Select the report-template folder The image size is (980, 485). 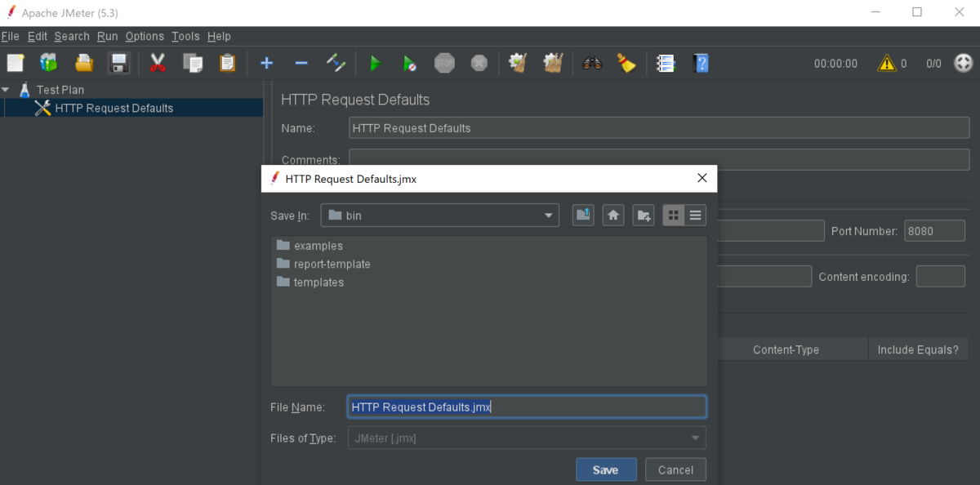[x=323, y=264]
